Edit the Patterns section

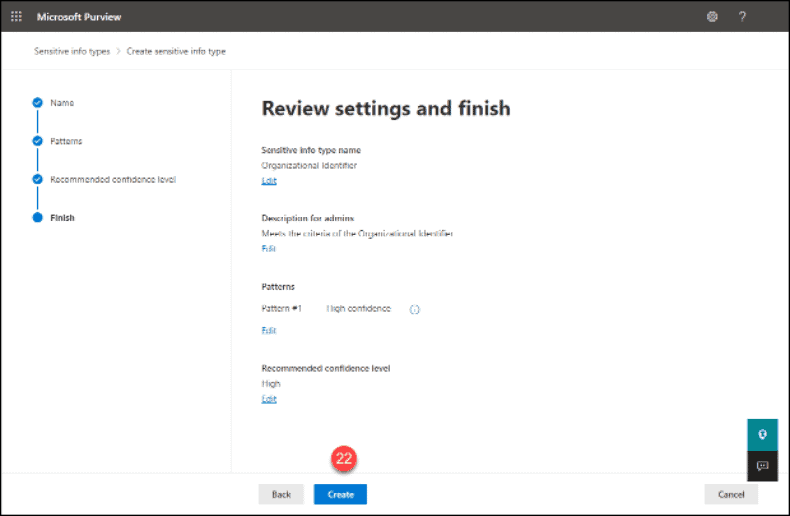tap(269, 330)
